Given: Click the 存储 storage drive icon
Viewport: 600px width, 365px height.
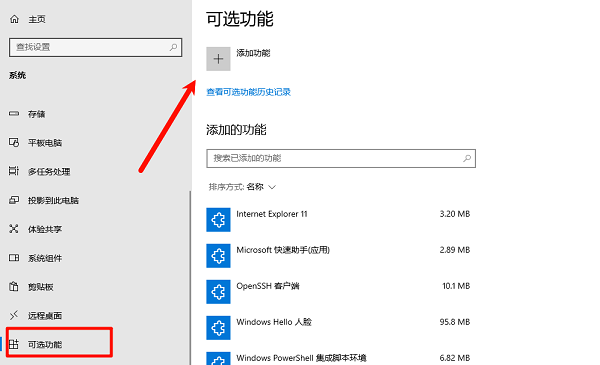Looking at the screenshot, I should click(x=14, y=114).
